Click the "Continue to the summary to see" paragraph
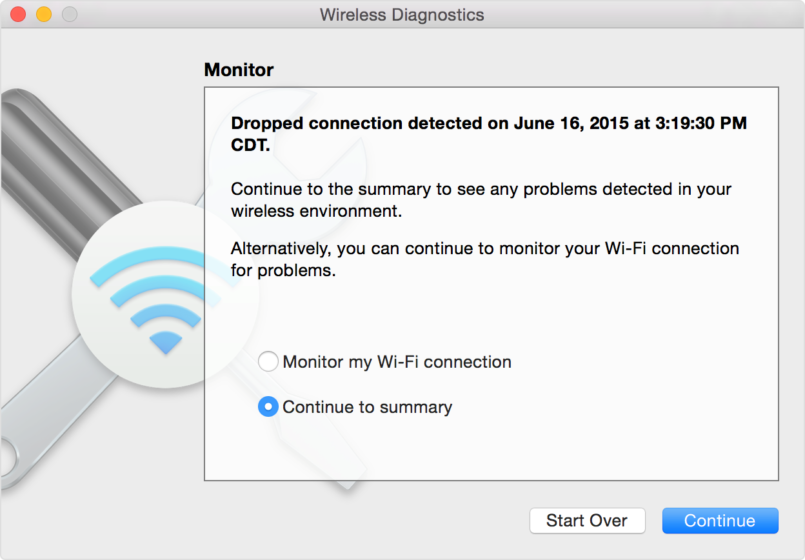 [481, 200]
